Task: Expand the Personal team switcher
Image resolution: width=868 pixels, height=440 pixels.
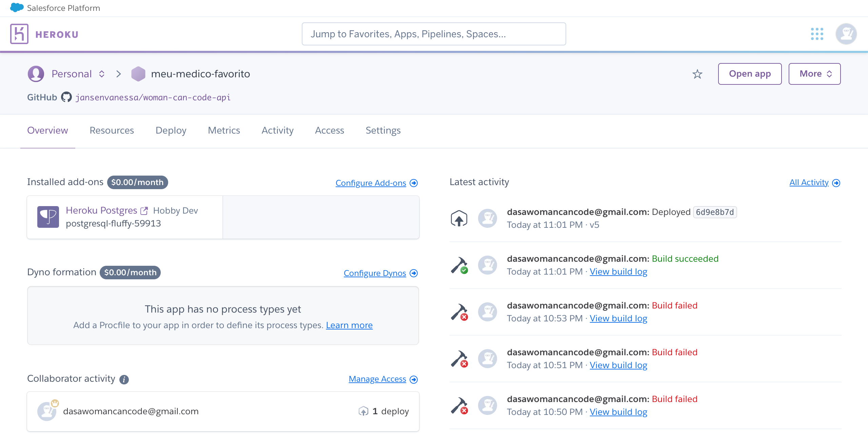Action: click(101, 74)
